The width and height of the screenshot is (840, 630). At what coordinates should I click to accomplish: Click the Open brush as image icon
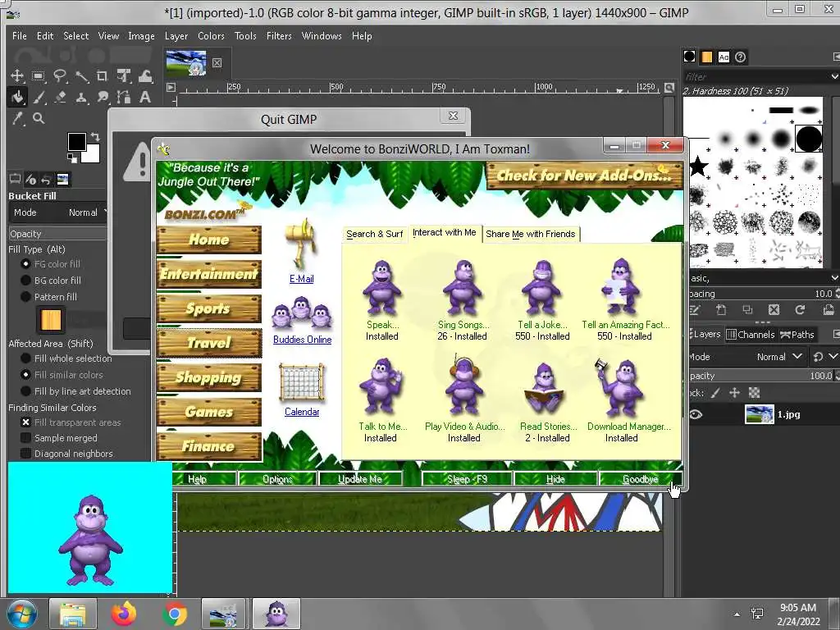pyautogui.click(x=829, y=309)
